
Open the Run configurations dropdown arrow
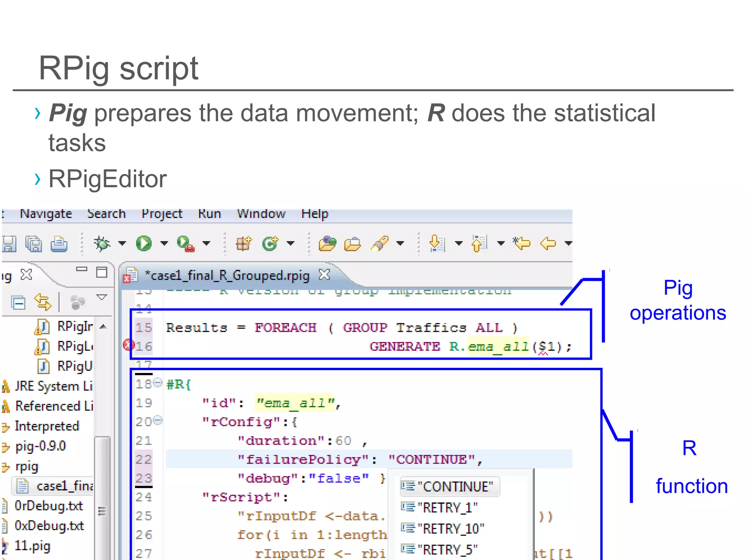click(164, 243)
